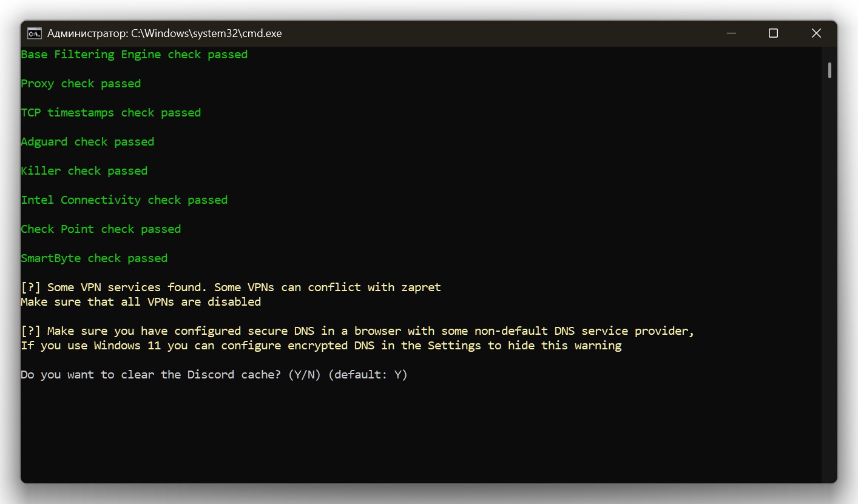Screen dimensions: 858x504
Task: Click the 'Killer check passed' line
Action: pos(84,171)
